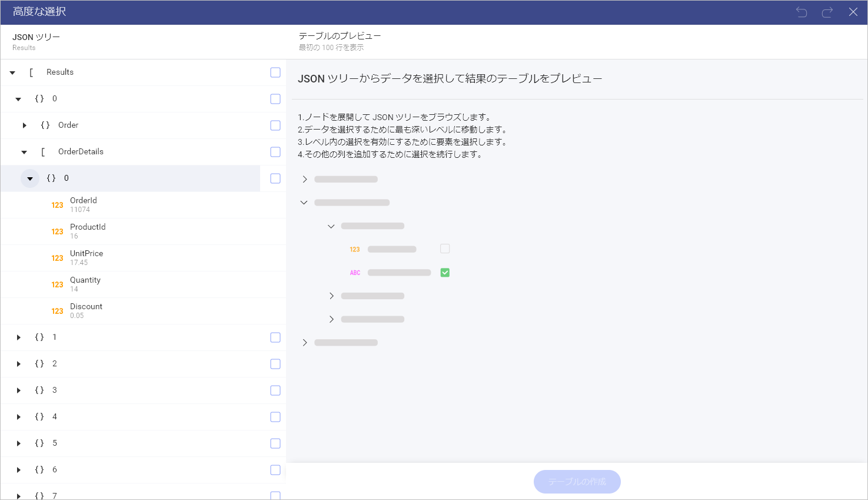Expand node 4 in the tree
868x500 pixels.
pyautogui.click(x=18, y=417)
